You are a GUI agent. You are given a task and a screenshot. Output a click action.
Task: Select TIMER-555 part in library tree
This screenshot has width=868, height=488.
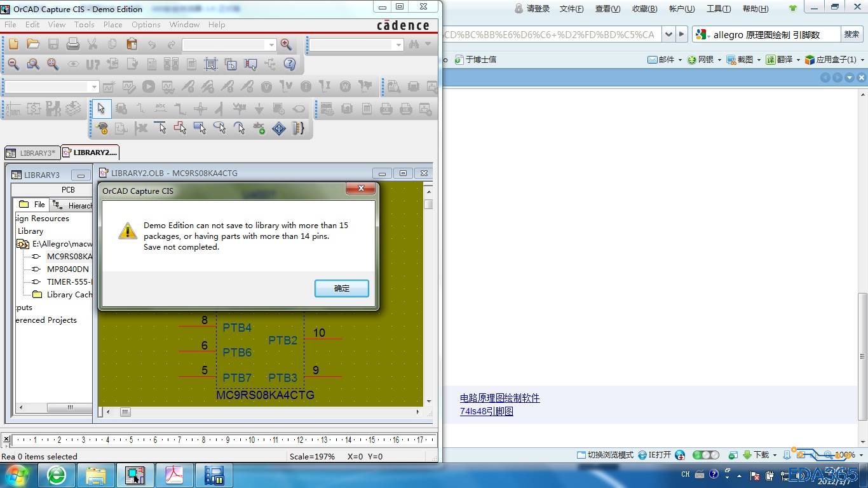point(69,282)
